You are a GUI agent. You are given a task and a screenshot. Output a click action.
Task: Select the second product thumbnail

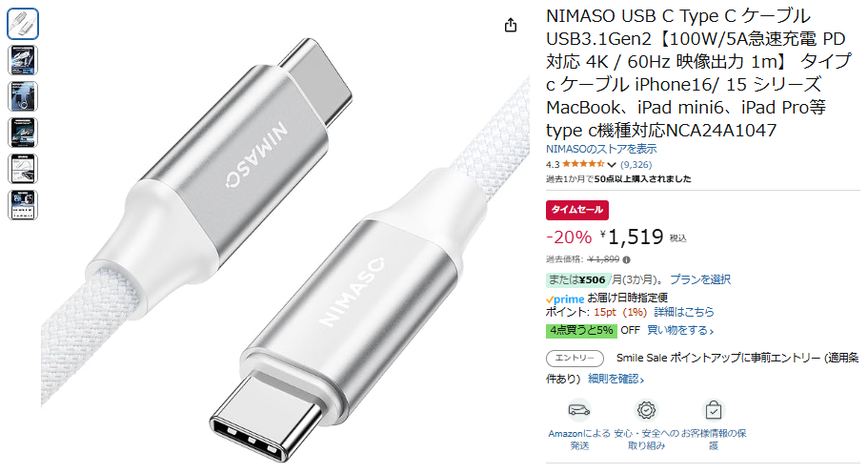(x=23, y=60)
